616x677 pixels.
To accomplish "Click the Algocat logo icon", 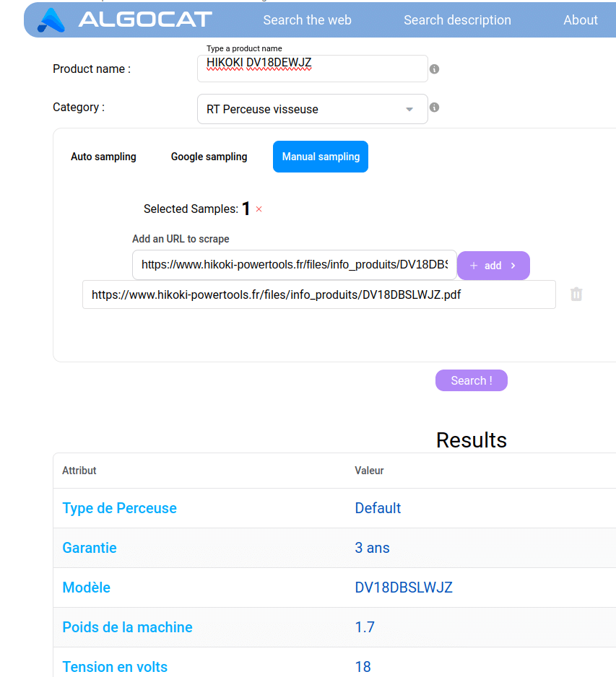I will pos(51,20).
